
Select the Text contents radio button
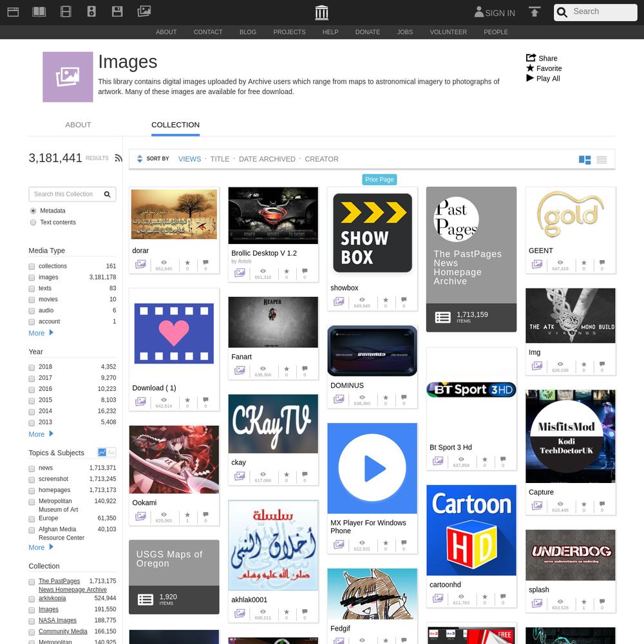point(33,222)
